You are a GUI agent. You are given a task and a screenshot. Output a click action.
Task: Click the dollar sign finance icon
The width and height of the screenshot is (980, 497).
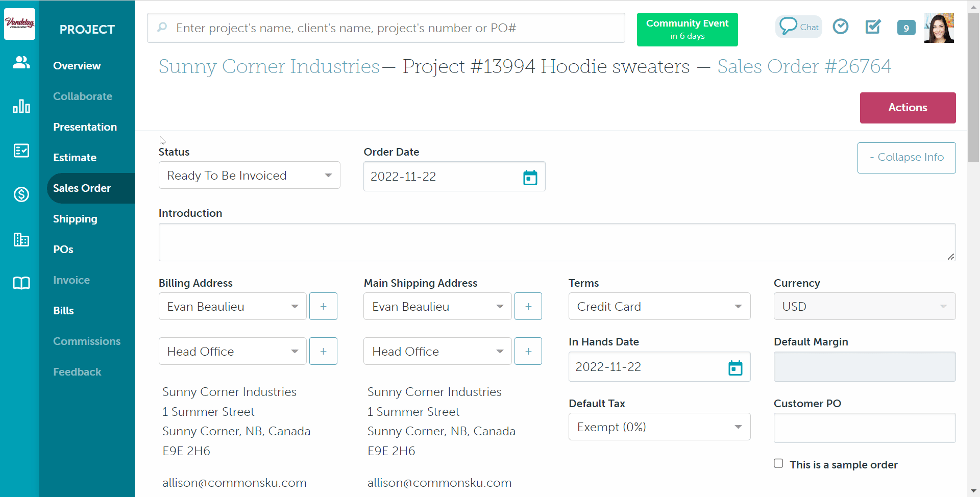tap(21, 194)
